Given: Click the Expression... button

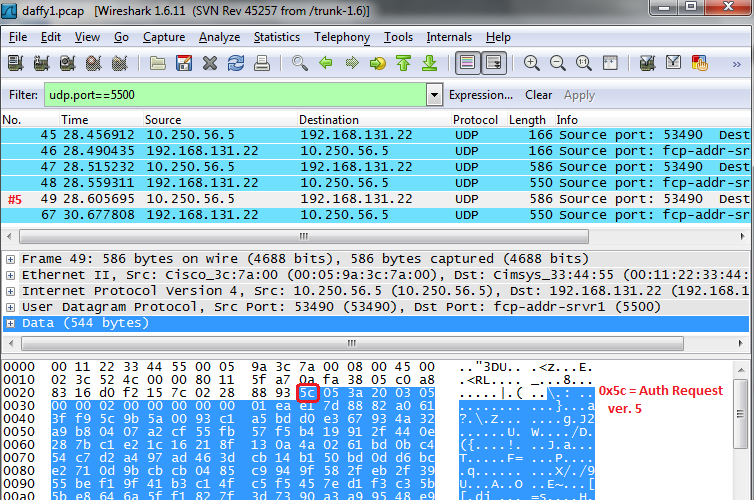Looking at the screenshot, I should click(481, 95).
